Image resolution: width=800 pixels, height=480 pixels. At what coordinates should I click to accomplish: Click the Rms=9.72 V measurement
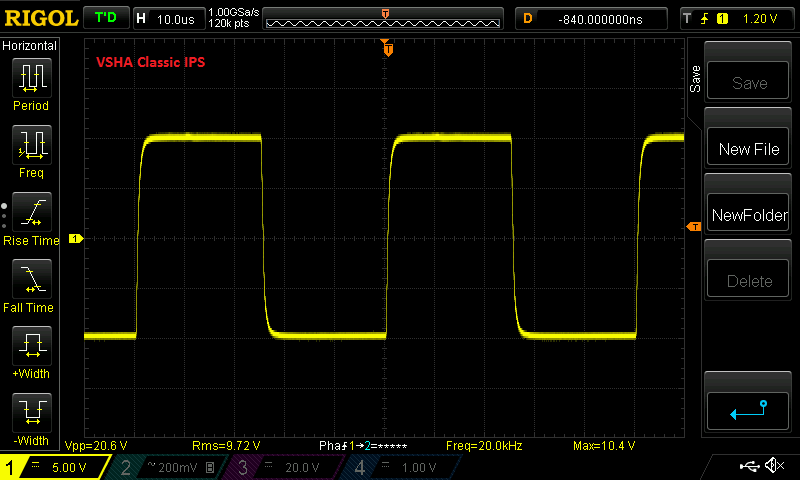[x=226, y=446]
